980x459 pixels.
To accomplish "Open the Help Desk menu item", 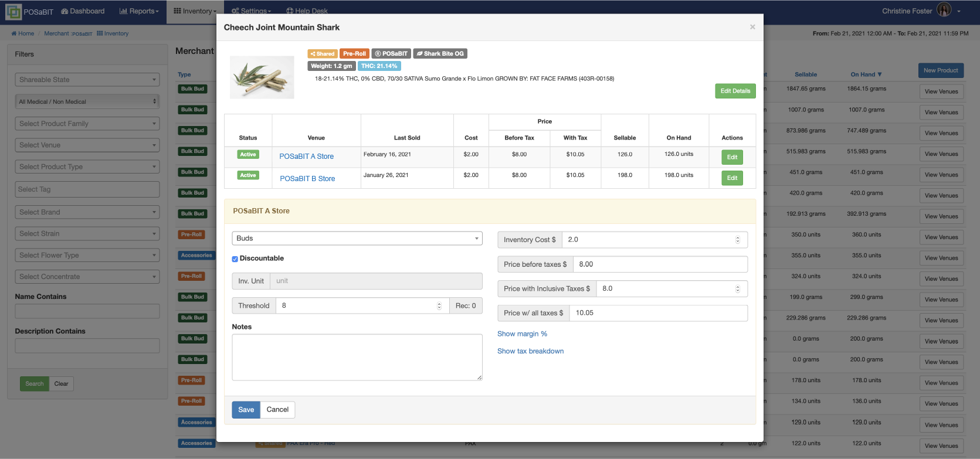I will pyautogui.click(x=307, y=11).
